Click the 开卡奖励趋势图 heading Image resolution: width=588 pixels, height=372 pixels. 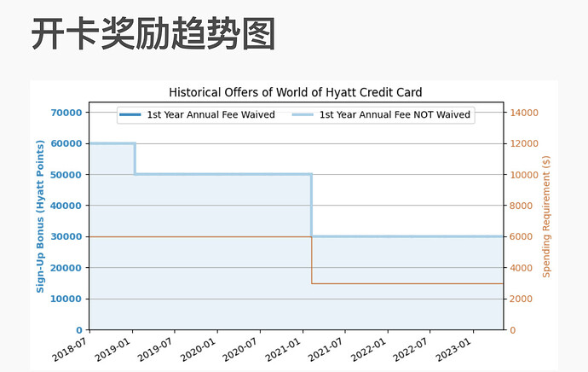click(153, 35)
